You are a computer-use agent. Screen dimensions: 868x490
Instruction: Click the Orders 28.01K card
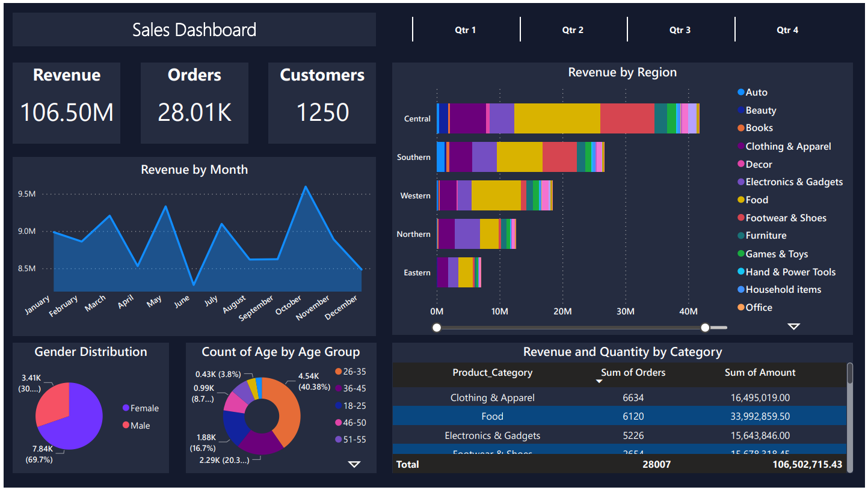194,103
